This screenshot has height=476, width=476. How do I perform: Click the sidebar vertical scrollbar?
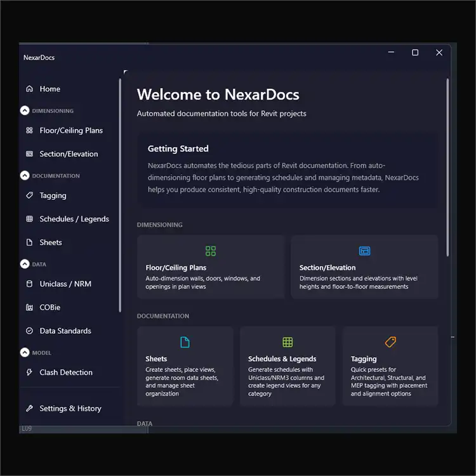120,195
